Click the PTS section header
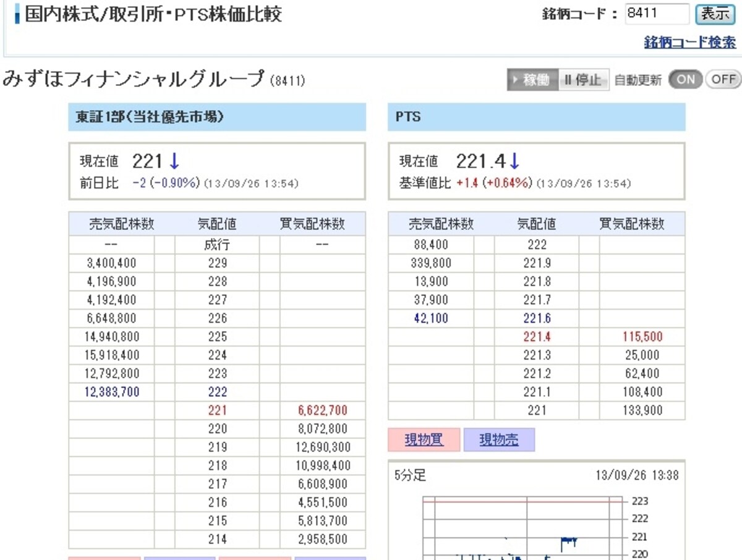The height and width of the screenshot is (560, 742). click(537, 117)
